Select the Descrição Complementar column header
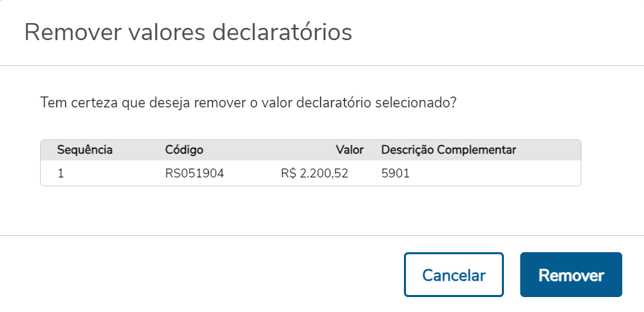The image size is (644, 312). point(448,150)
